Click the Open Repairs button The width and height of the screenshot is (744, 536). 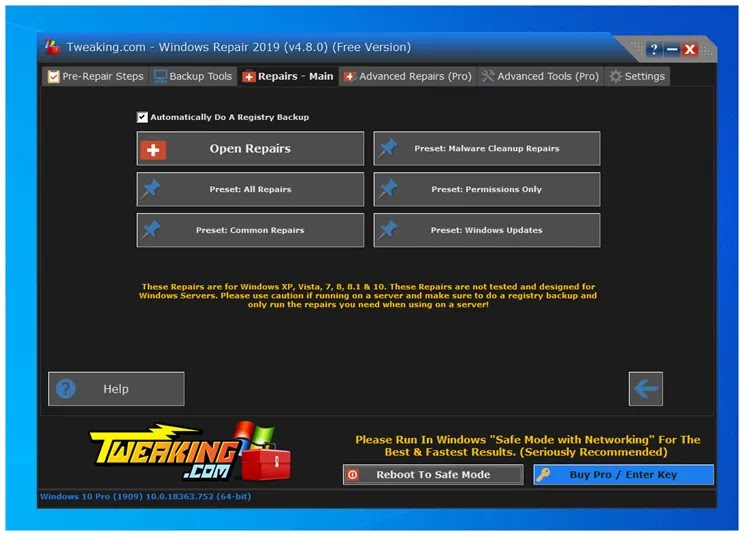[x=250, y=148]
